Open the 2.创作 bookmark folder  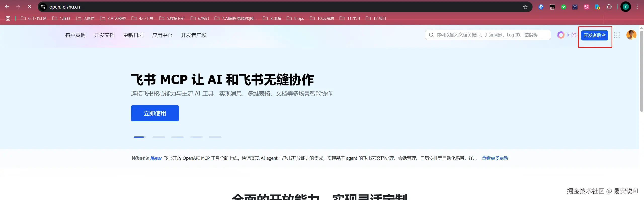(85, 18)
